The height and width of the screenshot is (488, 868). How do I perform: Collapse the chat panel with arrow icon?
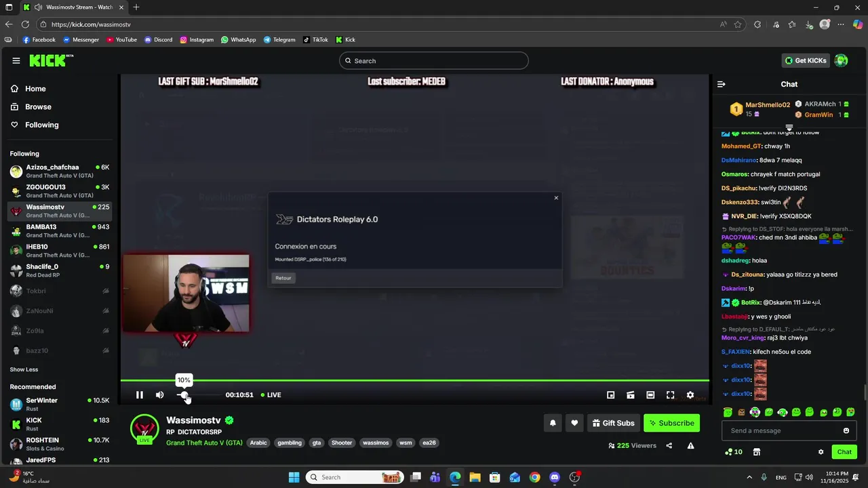[722, 85]
